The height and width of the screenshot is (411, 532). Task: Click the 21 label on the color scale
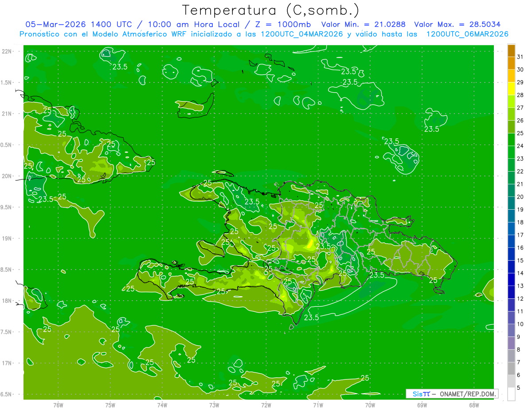pos(520,184)
